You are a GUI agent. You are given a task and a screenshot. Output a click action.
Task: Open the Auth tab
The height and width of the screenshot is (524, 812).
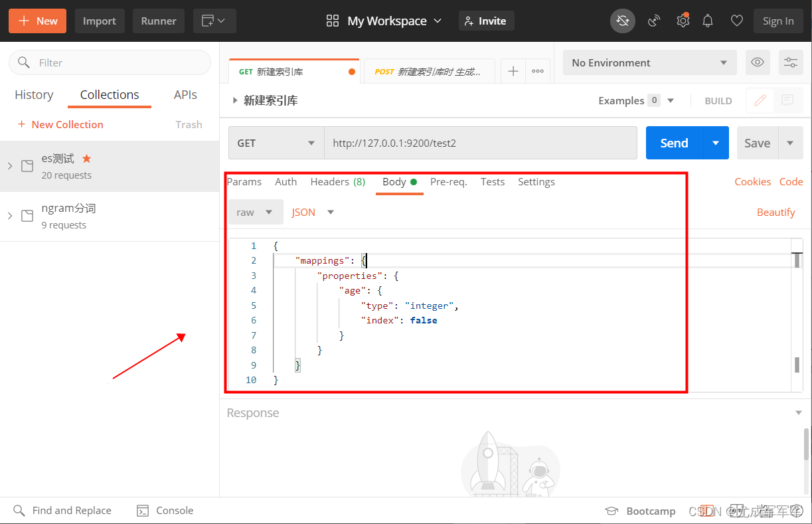pyautogui.click(x=286, y=181)
